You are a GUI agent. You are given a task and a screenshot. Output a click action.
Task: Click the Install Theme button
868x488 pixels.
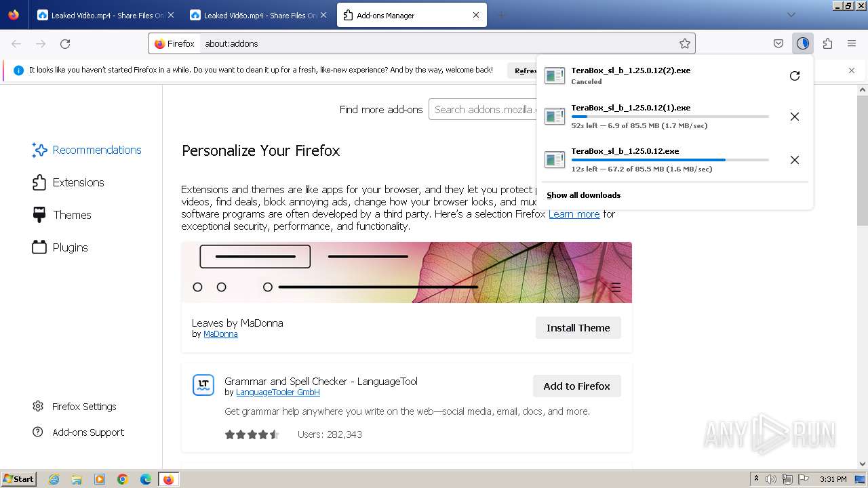click(x=578, y=328)
